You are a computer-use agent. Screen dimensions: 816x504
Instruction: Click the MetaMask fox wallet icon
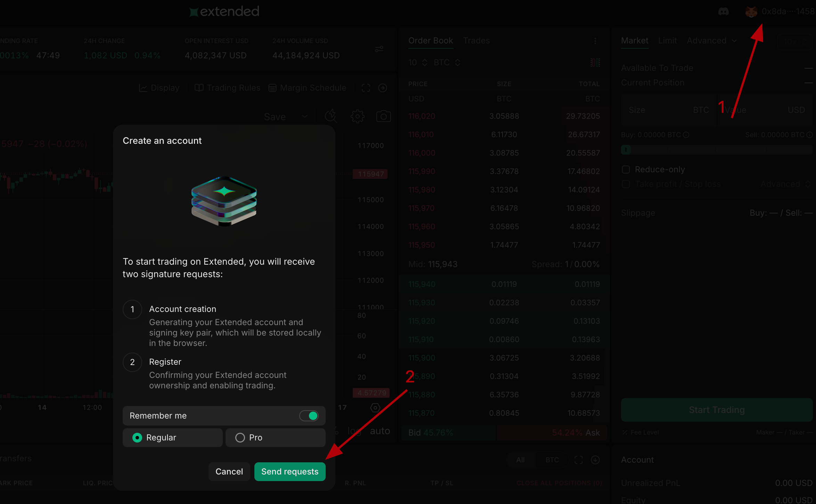coord(751,12)
